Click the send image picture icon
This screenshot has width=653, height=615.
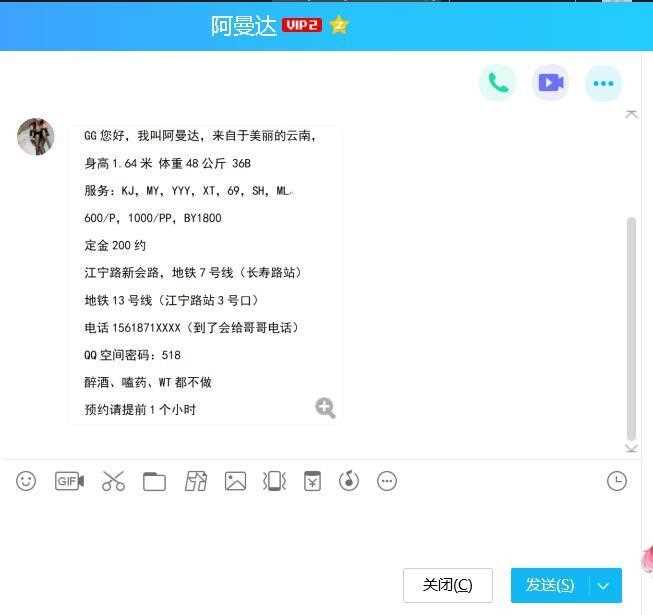[235, 481]
